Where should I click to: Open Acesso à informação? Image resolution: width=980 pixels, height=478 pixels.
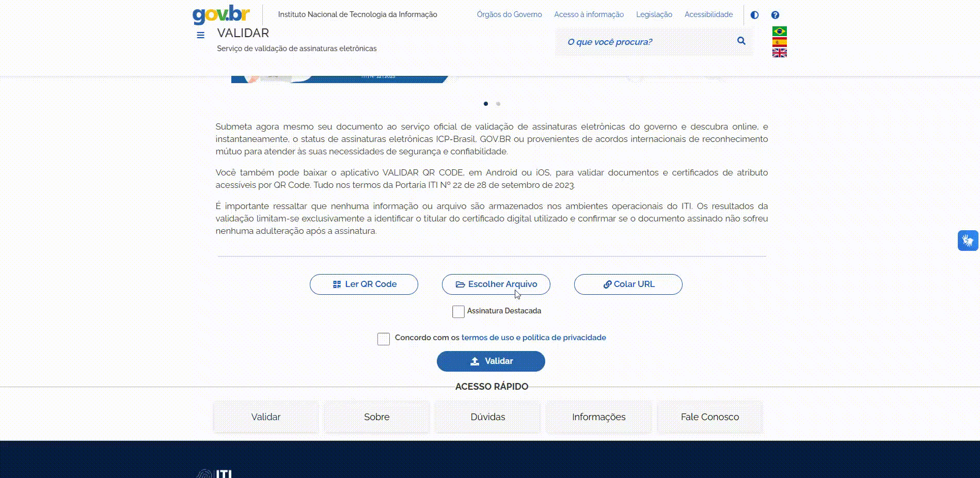pos(589,14)
